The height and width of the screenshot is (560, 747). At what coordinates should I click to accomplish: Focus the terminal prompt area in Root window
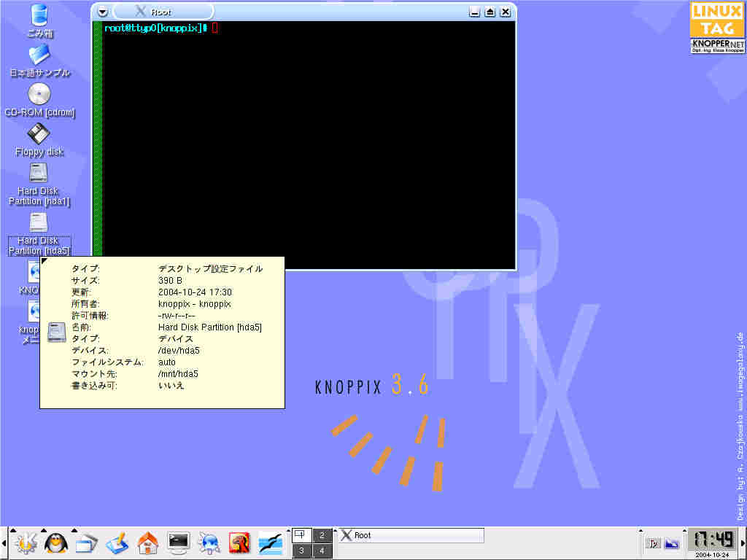pyautogui.click(x=309, y=145)
